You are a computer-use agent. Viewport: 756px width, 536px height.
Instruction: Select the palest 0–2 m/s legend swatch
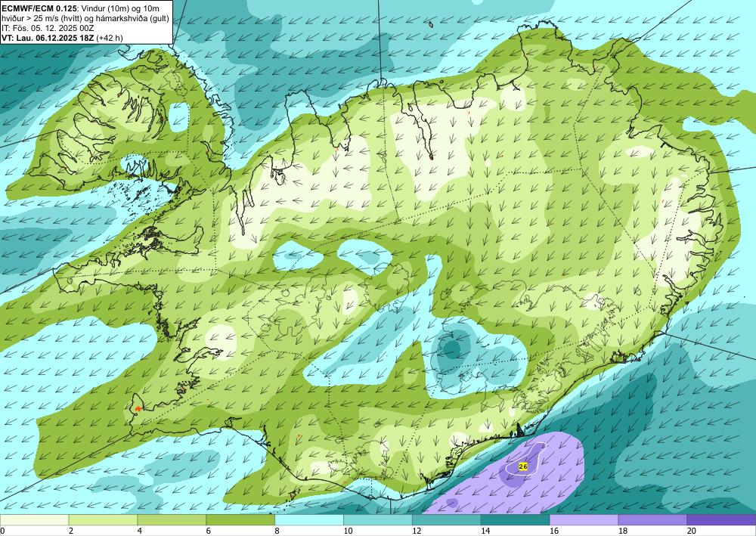(34, 519)
